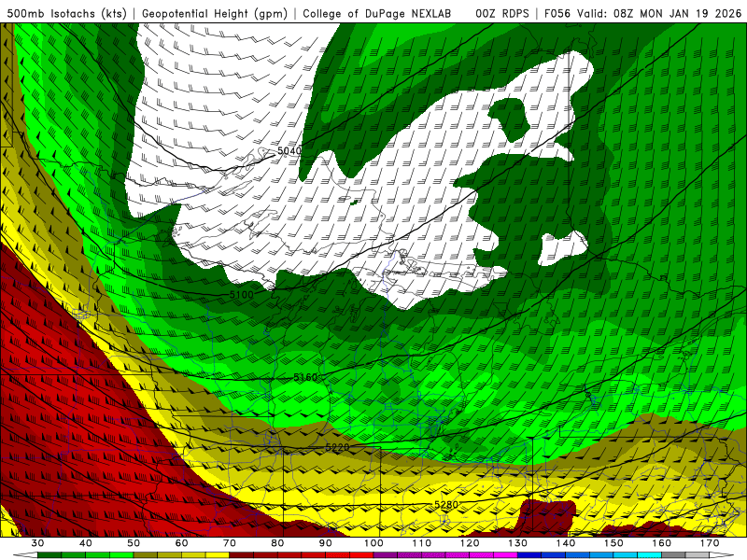Click the 5160 height contour label

pos(305,378)
